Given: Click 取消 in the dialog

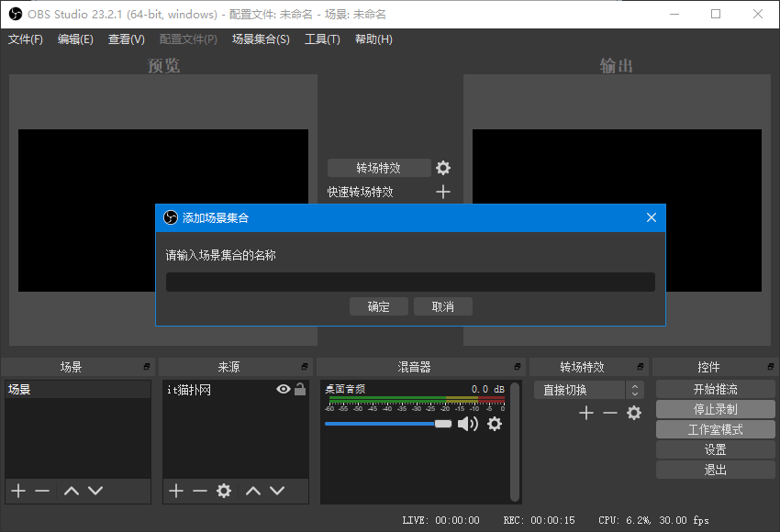Looking at the screenshot, I should [442, 306].
